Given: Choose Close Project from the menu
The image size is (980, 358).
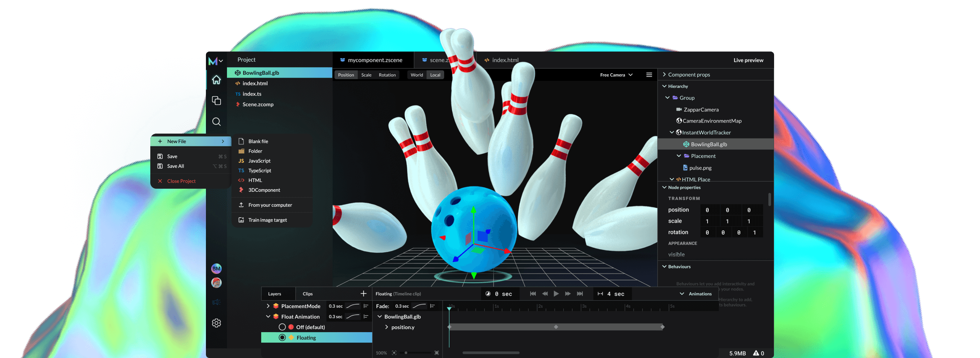Looking at the screenshot, I should (x=181, y=181).
